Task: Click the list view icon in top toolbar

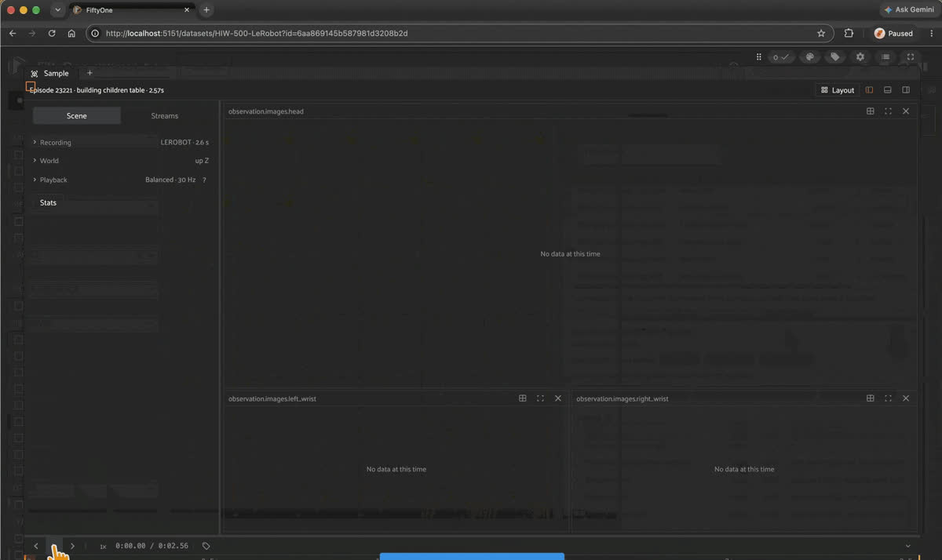Action: coord(885,57)
